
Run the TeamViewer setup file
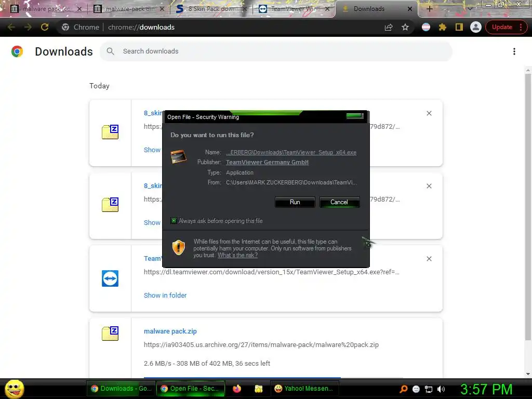click(295, 202)
